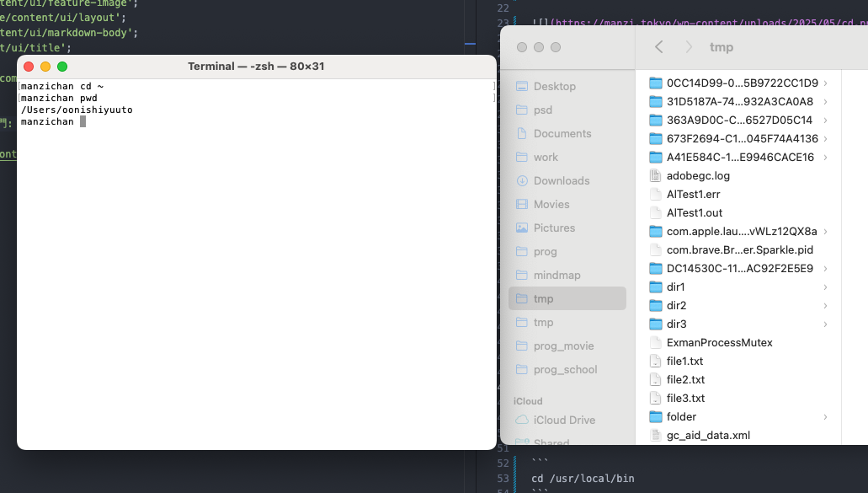
Task: Open iCloud Drive using its cloud icon
Action: pos(521,420)
